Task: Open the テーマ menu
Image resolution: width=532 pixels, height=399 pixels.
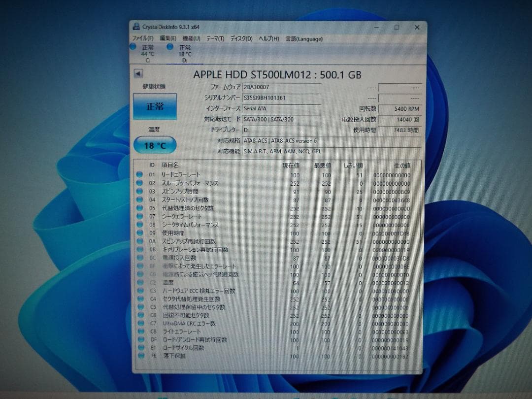Action: tap(215, 38)
